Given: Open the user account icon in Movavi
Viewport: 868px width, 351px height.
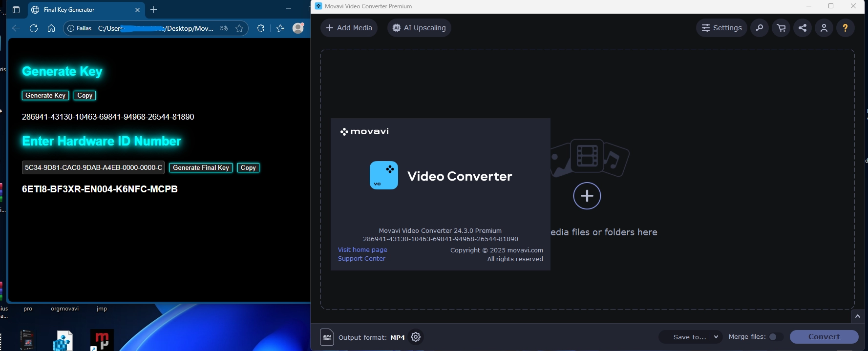Looking at the screenshot, I should (824, 28).
